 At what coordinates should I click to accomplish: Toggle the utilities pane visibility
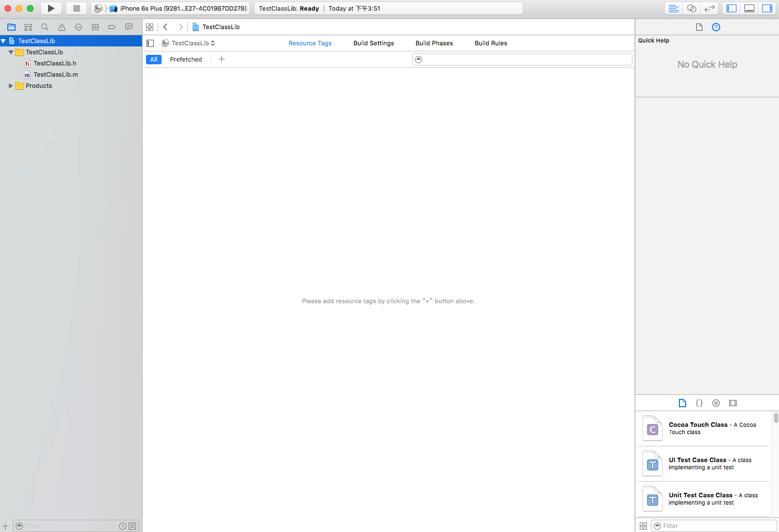tap(767, 8)
